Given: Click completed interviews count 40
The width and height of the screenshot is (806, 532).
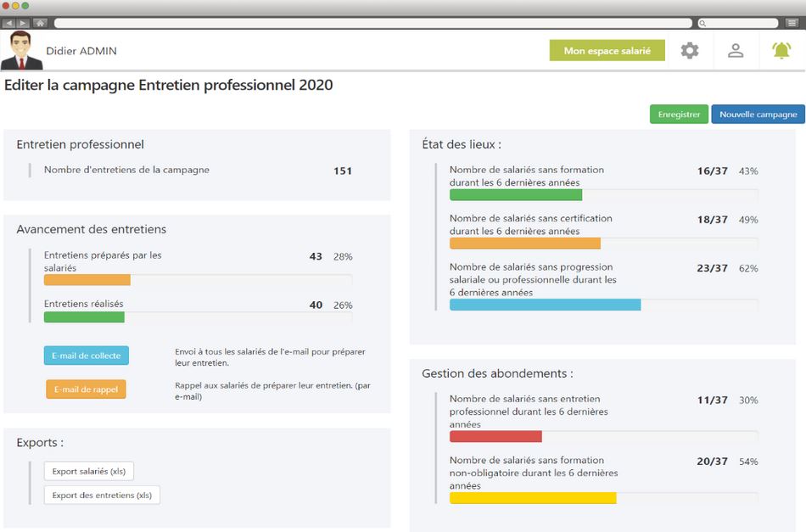Looking at the screenshot, I should 316,305.
